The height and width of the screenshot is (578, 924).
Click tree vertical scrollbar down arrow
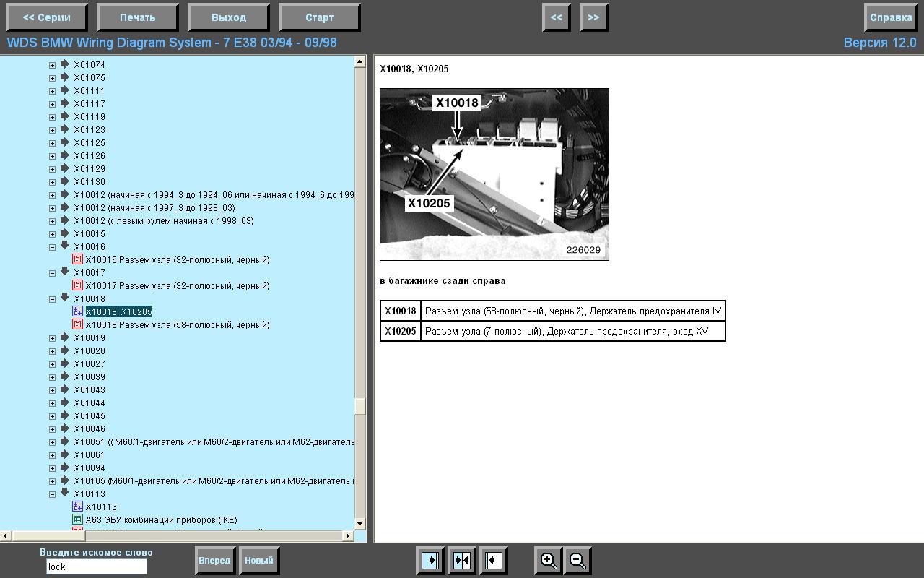360,524
